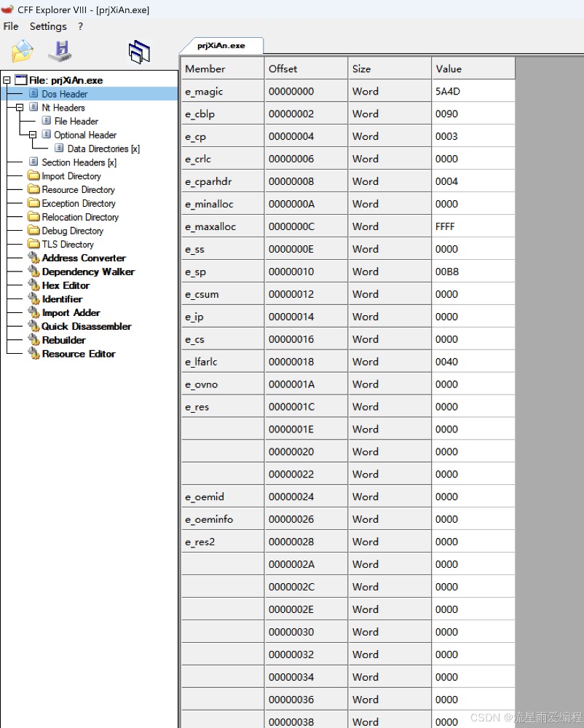Collapse the Nt Headers tree node

[x=20, y=108]
